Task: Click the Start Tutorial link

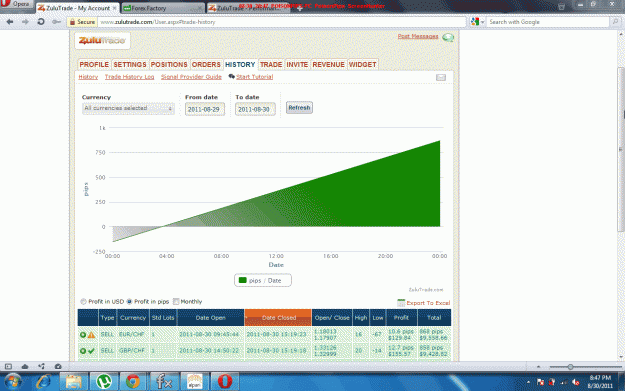Action: pyautogui.click(x=254, y=77)
